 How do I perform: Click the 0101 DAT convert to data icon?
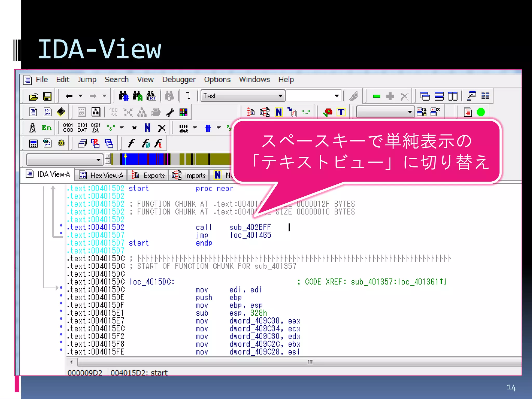[x=82, y=128]
